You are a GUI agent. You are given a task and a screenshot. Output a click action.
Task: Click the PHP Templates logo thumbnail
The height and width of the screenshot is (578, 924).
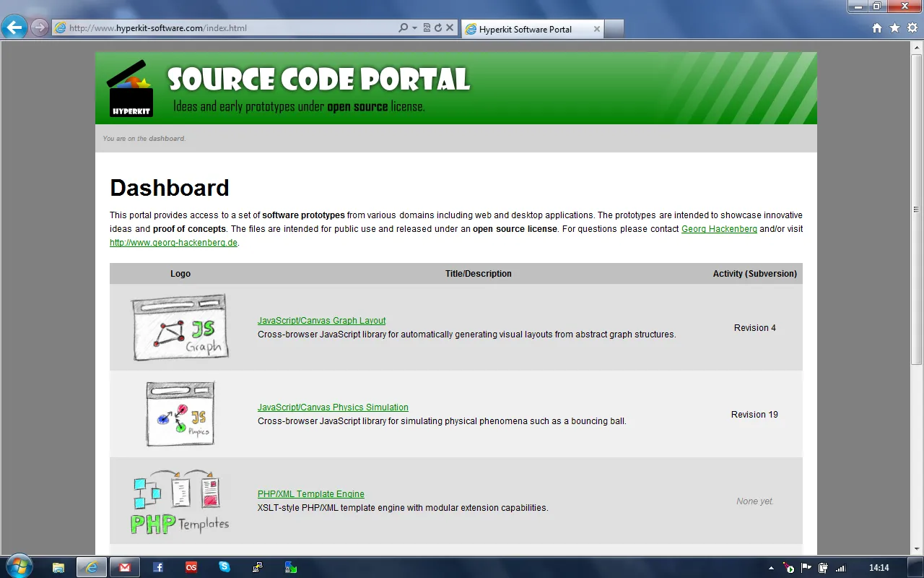(x=180, y=502)
